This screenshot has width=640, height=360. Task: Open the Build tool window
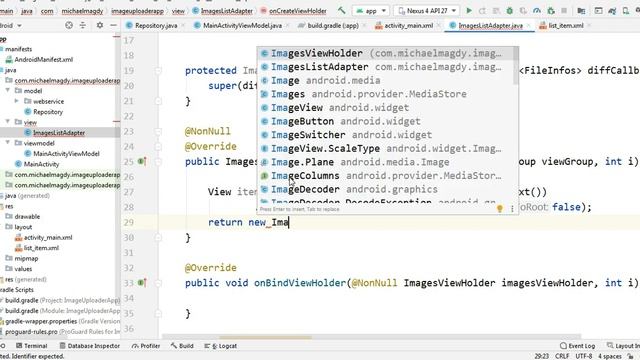pyautogui.click(x=182, y=346)
